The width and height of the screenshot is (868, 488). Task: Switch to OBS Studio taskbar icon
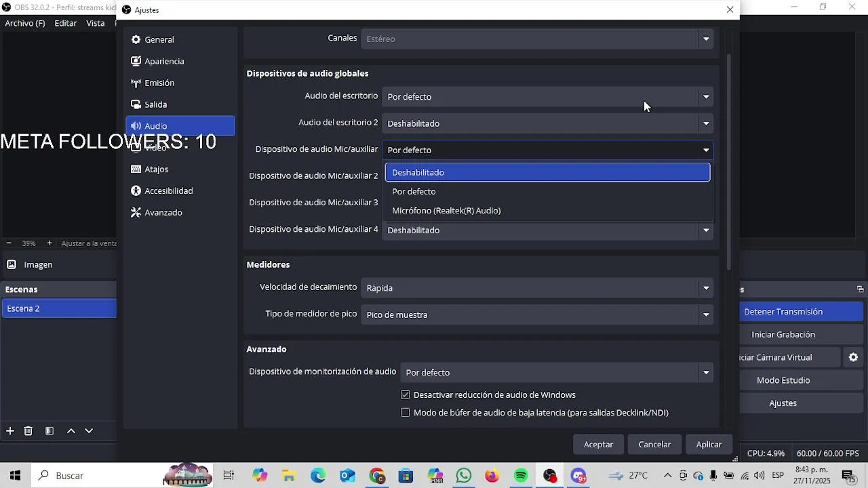click(x=550, y=476)
